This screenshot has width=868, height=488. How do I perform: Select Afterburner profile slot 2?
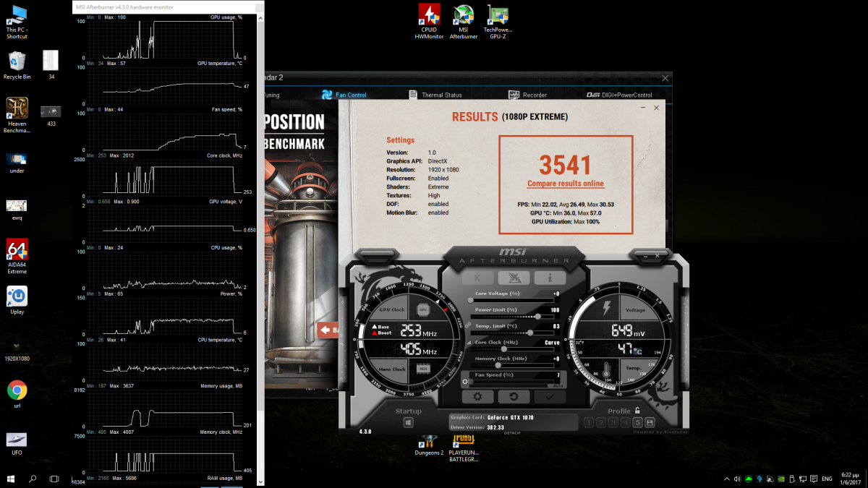pos(601,423)
